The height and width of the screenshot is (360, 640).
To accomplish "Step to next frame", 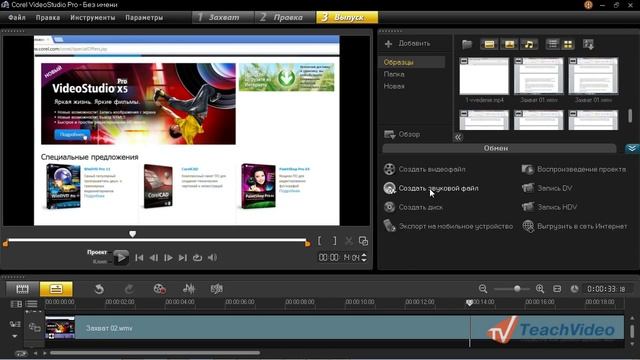I will 168,258.
